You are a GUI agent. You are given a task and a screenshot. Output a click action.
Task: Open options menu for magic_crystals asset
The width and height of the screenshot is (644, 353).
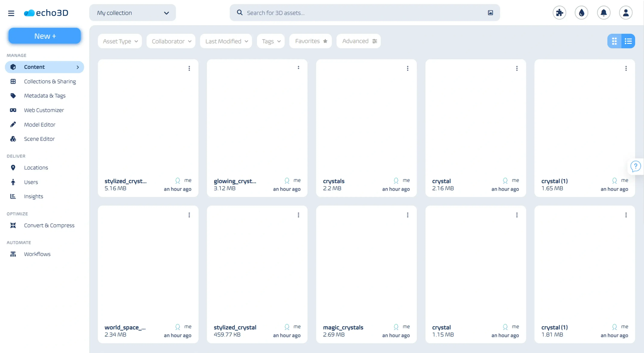[408, 215]
